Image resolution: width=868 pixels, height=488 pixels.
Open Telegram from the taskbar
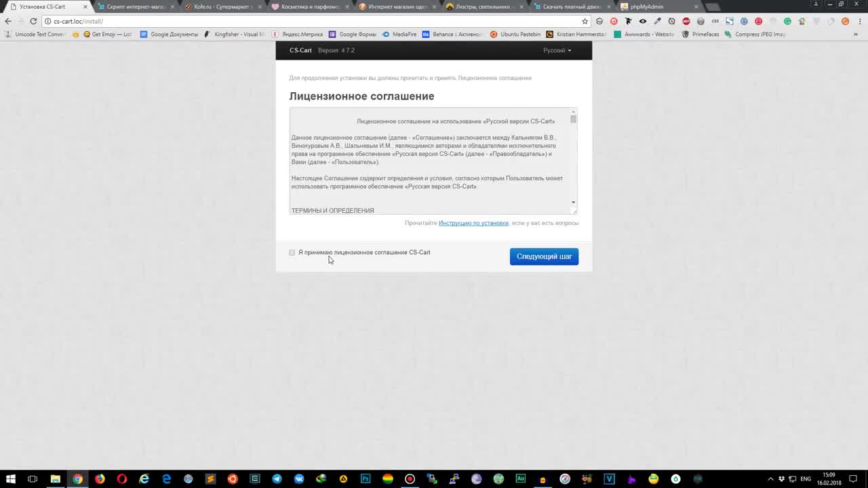pos(277,479)
